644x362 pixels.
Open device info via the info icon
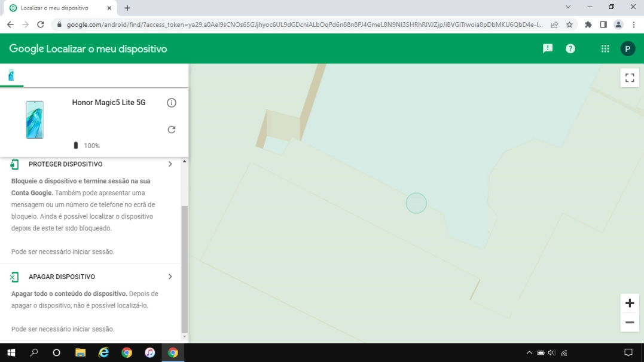click(x=172, y=102)
